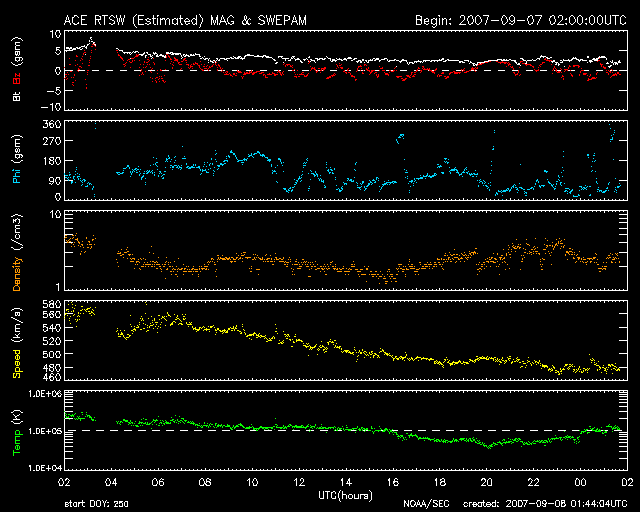Click the '-10' tick on the Bt Bz axis
Screen dimensions: 640x512
51,107
